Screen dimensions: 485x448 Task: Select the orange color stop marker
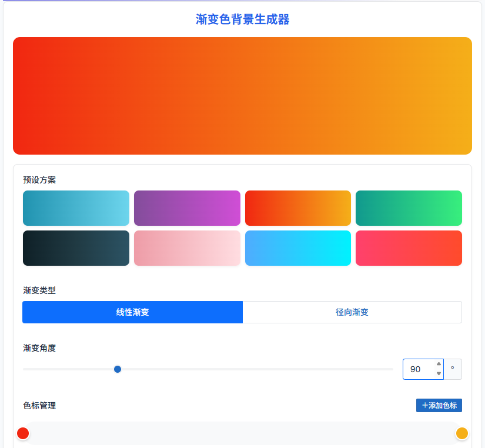pos(462,433)
